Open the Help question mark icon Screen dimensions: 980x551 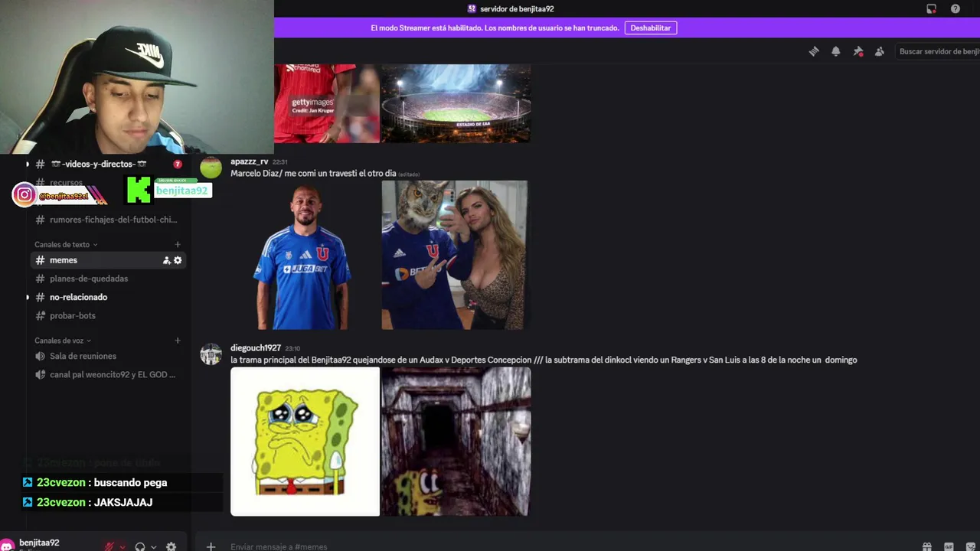955,8
